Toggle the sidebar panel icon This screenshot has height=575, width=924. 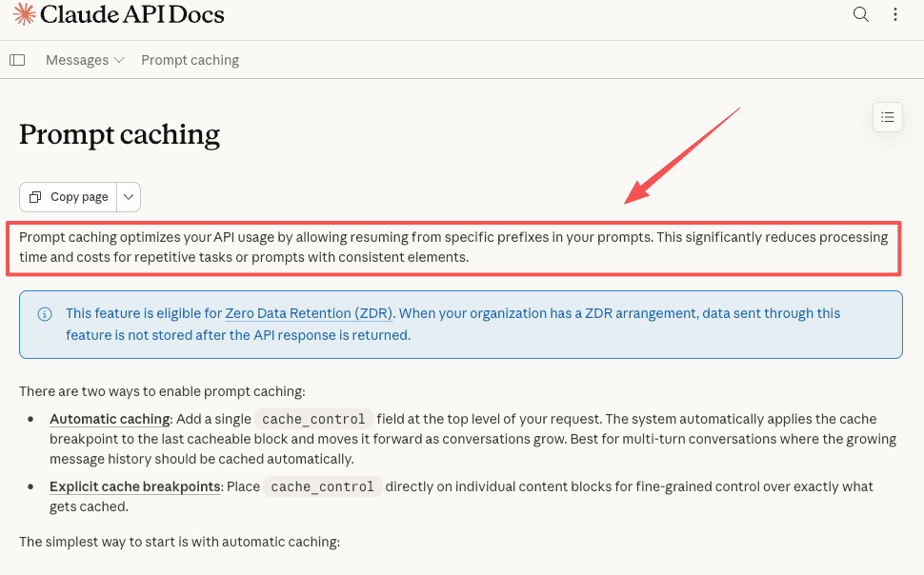(x=17, y=60)
